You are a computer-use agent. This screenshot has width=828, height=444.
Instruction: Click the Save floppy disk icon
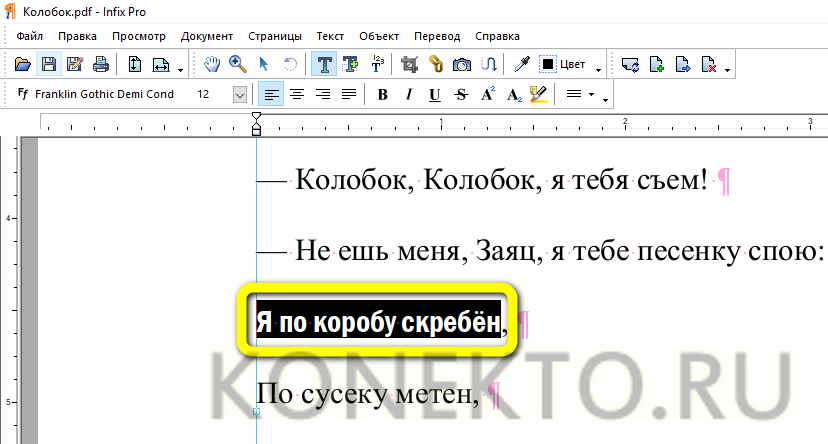click(48, 65)
